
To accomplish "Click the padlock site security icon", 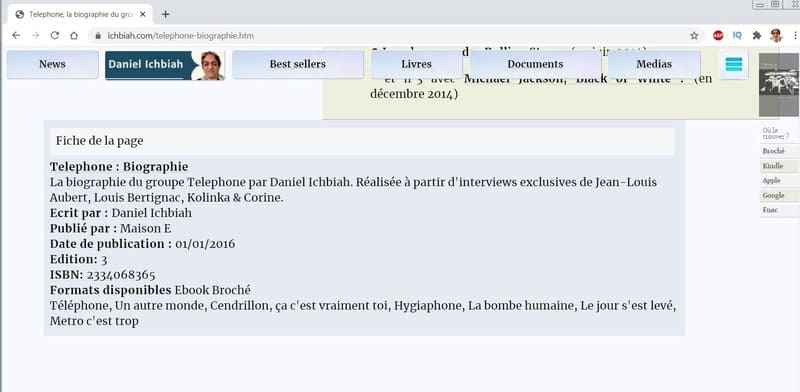I will [98, 36].
